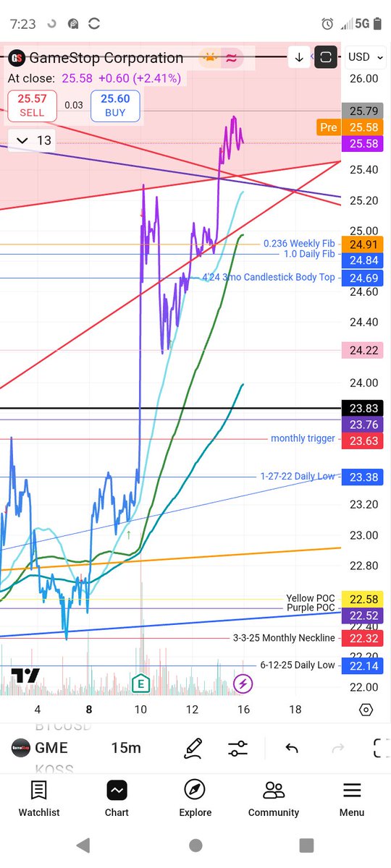Screen dimensions: 391x868
Task: Tap the redo arrow
Action: click(338, 748)
